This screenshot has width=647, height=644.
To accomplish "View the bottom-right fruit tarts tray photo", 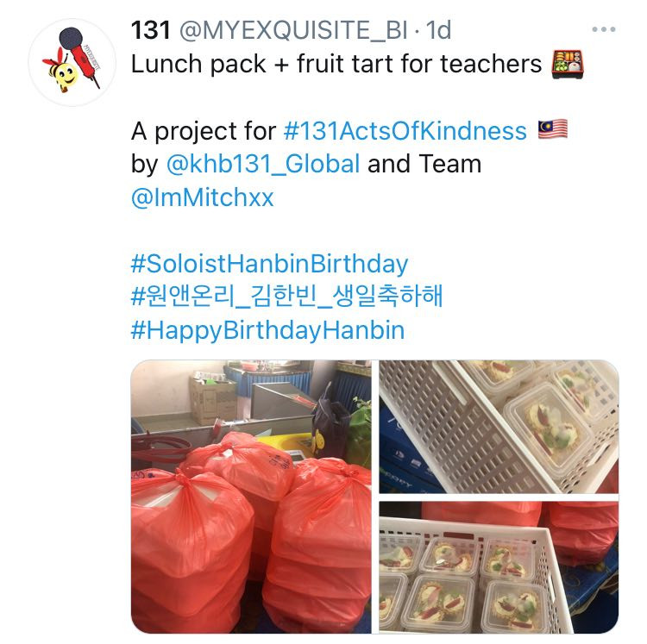I will [x=499, y=567].
